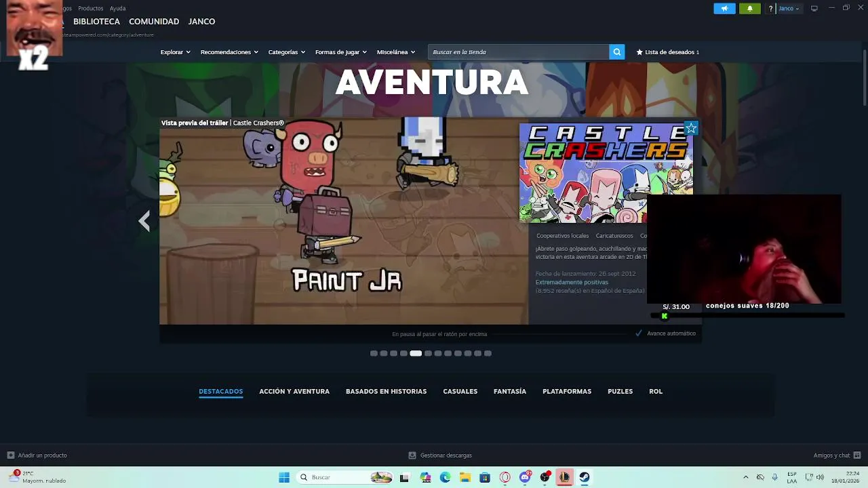Open Steam from the taskbar

(x=584, y=477)
